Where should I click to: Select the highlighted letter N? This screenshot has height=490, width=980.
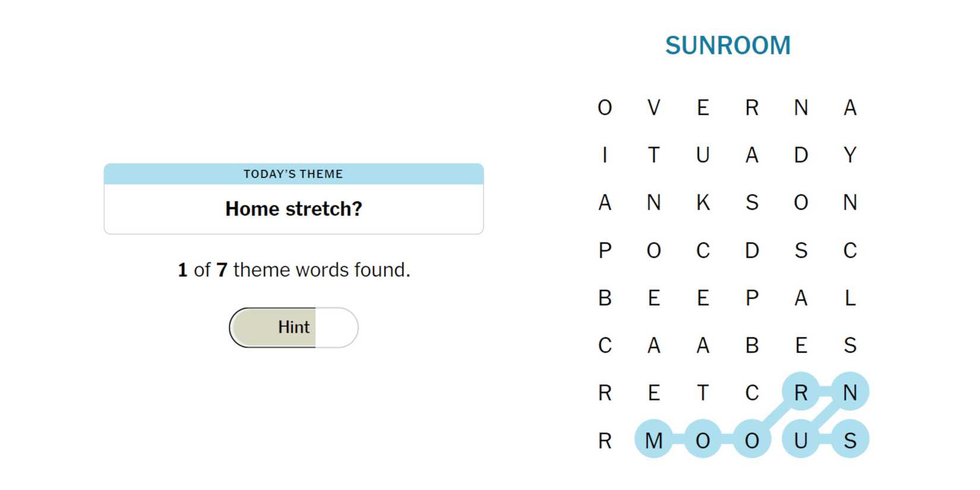click(x=850, y=393)
